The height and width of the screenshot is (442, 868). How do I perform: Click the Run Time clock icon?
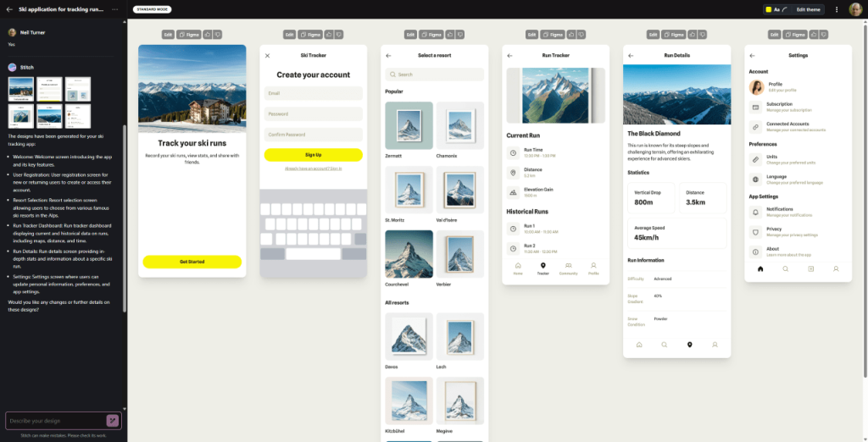coord(513,152)
